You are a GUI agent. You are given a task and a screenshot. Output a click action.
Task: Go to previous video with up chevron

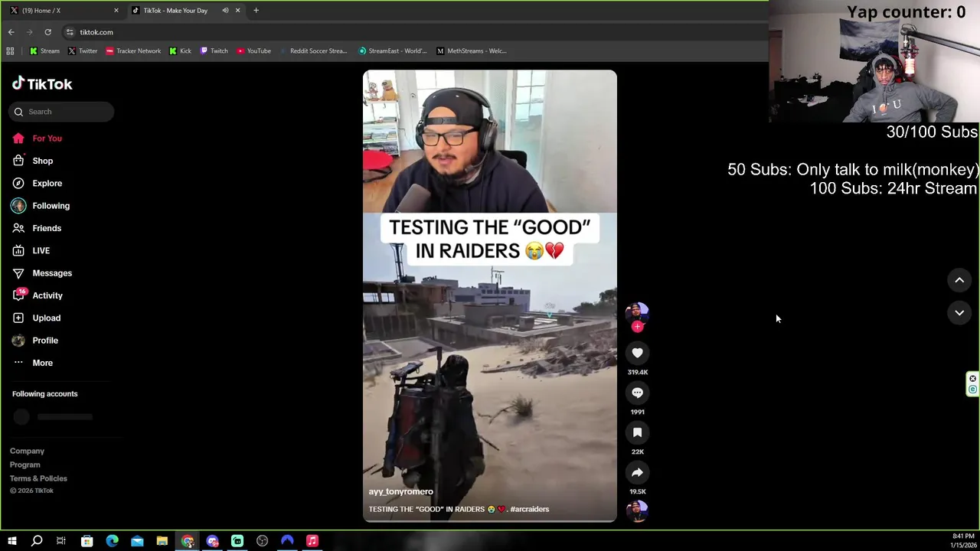[959, 280]
